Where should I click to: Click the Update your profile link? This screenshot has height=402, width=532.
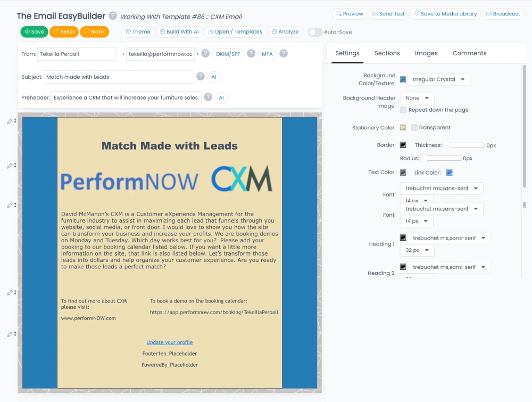(170, 342)
